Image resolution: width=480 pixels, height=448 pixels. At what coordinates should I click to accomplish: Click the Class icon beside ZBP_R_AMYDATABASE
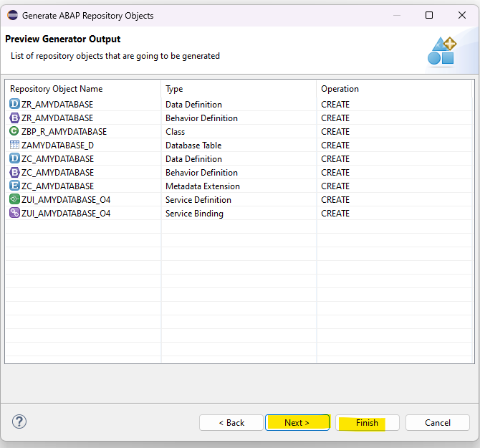pyautogui.click(x=14, y=131)
